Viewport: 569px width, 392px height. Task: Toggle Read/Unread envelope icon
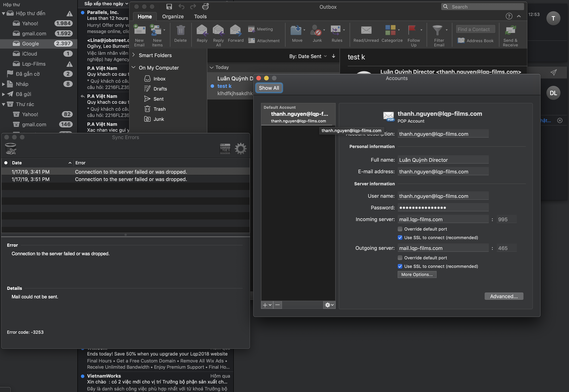(366, 30)
